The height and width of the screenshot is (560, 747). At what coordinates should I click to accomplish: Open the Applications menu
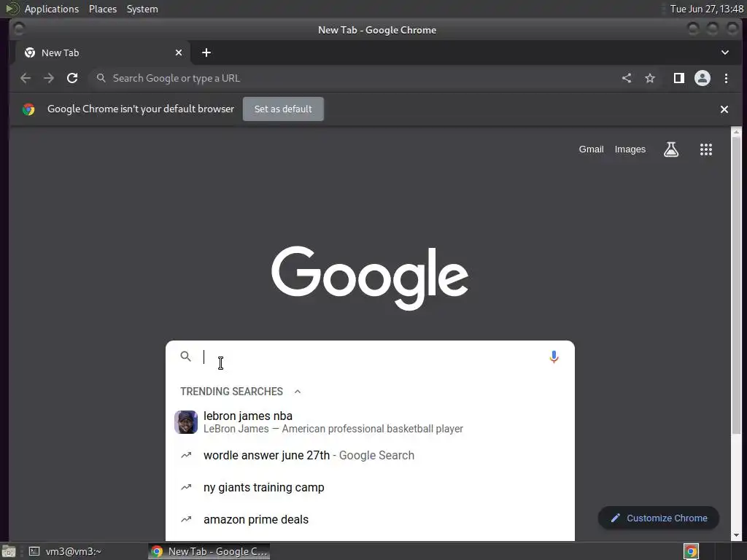point(52,9)
